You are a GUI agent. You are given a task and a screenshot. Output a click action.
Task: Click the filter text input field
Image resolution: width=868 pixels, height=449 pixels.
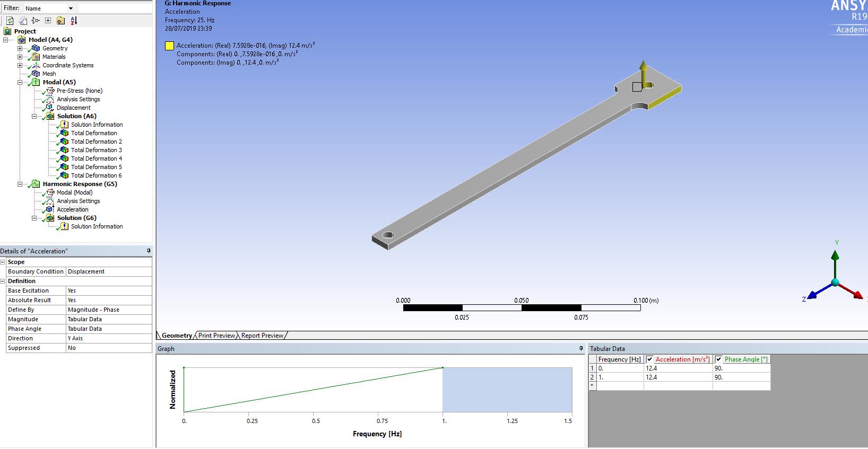pos(116,8)
